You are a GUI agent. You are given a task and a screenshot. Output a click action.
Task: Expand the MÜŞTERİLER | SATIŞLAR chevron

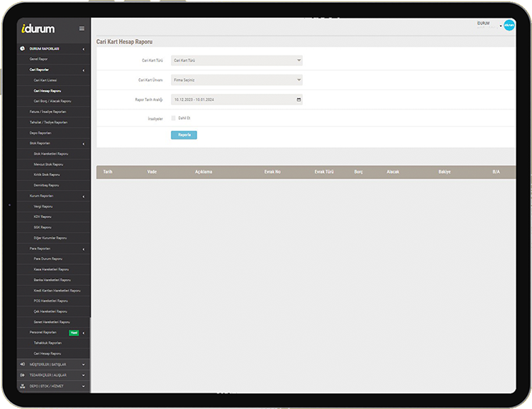click(84, 364)
